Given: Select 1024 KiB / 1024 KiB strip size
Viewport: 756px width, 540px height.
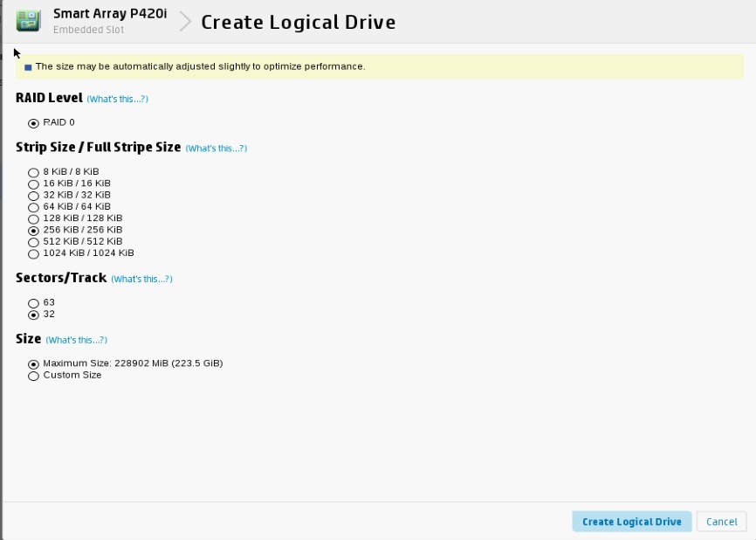Looking at the screenshot, I should pyautogui.click(x=34, y=253).
